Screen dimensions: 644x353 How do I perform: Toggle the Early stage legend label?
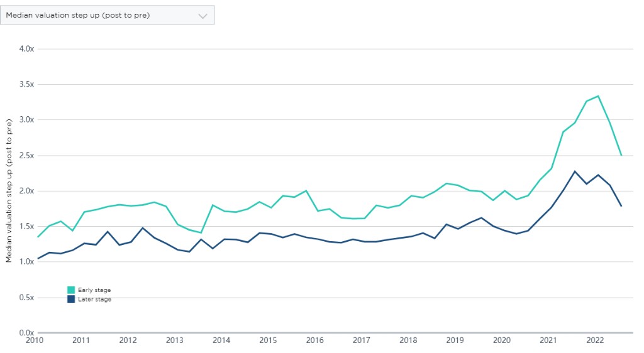coord(94,290)
